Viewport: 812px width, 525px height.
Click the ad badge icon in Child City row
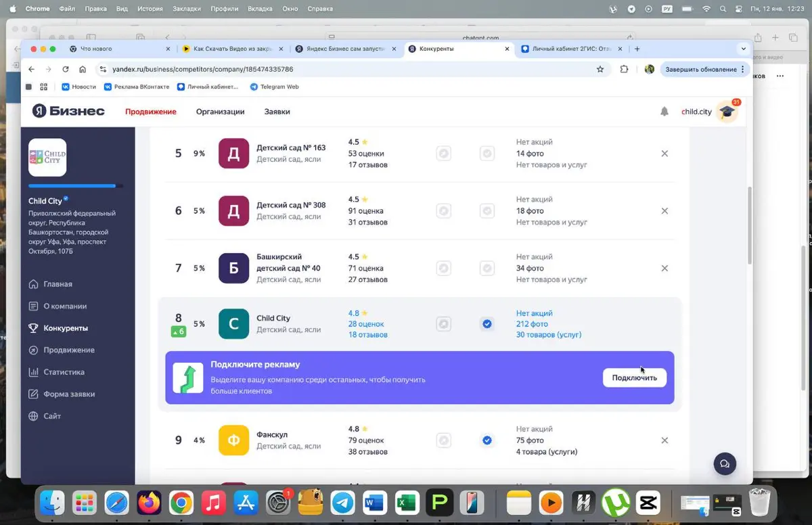443,324
